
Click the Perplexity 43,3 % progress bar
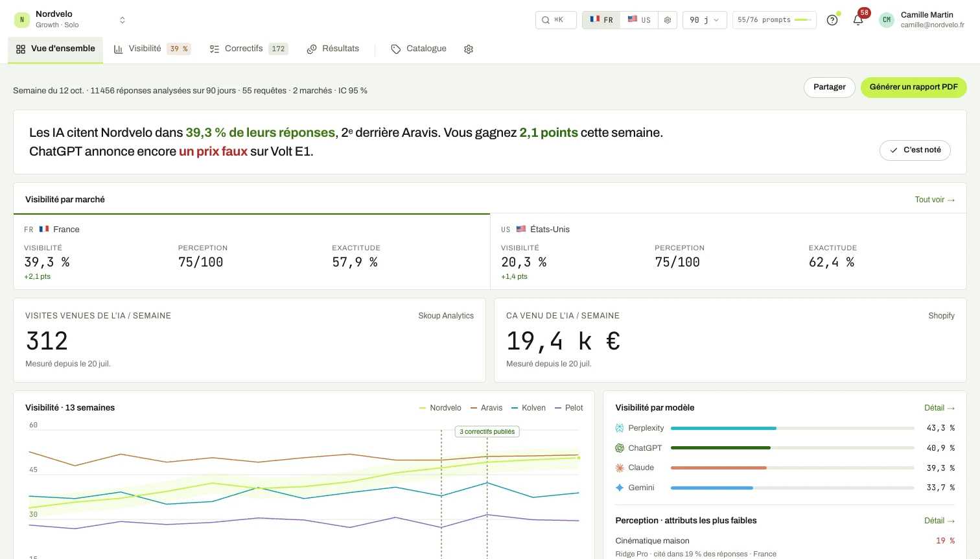(x=792, y=429)
